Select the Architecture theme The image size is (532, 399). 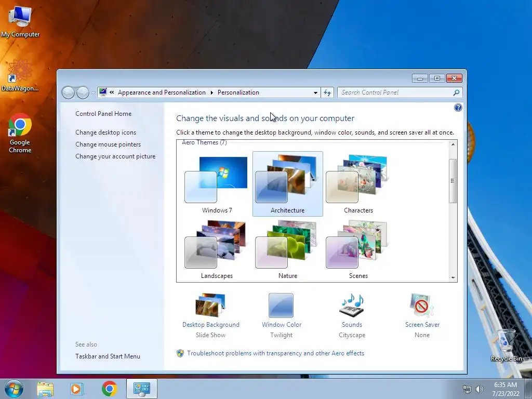click(288, 184)
